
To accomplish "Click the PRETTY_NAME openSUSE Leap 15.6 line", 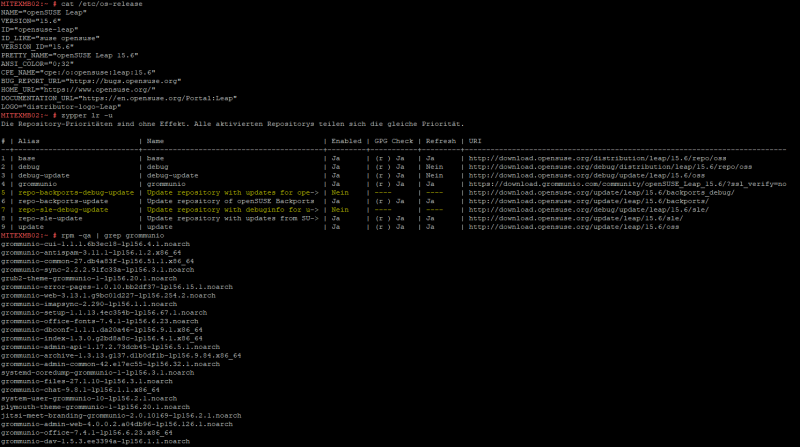I will click(x=70, y=54).
